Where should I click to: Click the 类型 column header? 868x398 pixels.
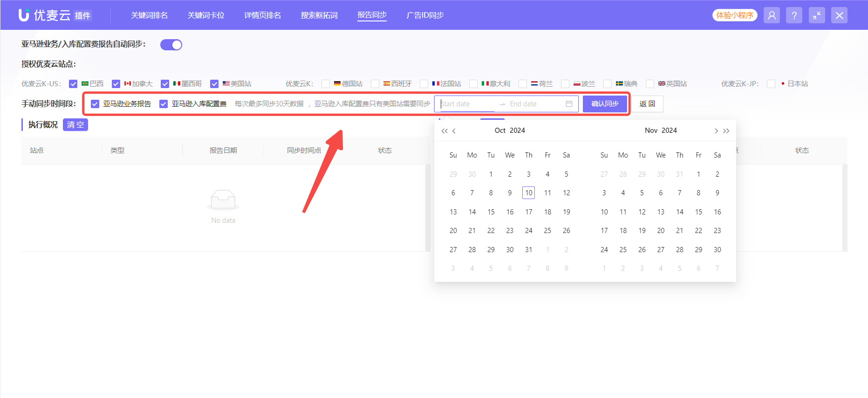[117, 151]
